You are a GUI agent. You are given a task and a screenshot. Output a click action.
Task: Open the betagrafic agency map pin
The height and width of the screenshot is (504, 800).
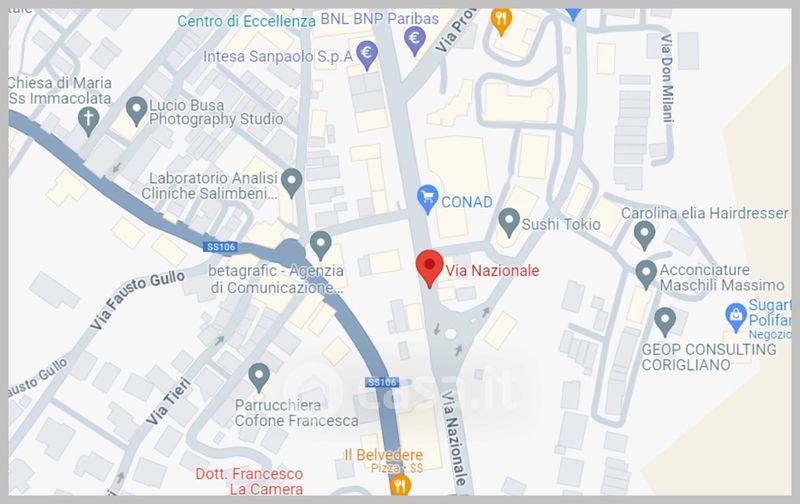[x=321, y=246]
